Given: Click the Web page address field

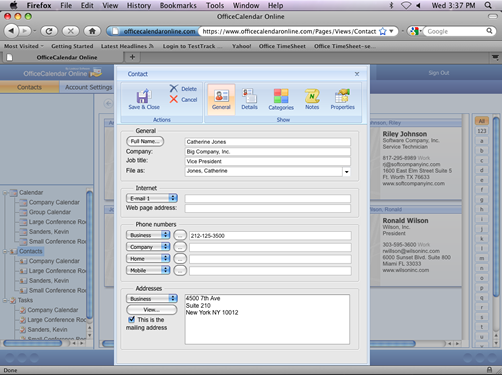Looking at the screenshot, I should (268, 208).
